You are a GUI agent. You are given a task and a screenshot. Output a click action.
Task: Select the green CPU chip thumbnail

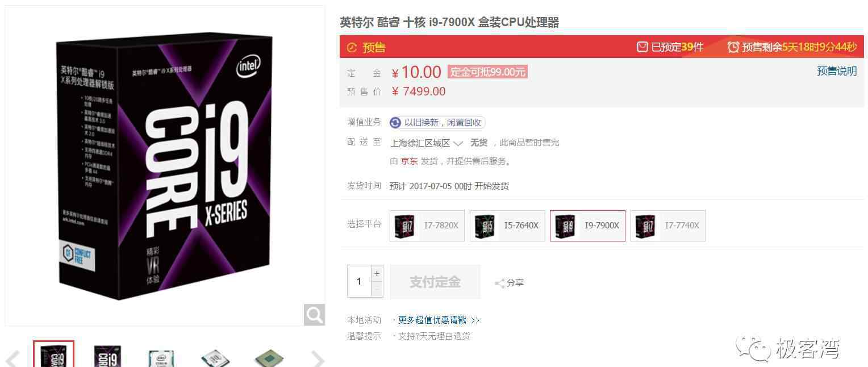pos(269,358)
